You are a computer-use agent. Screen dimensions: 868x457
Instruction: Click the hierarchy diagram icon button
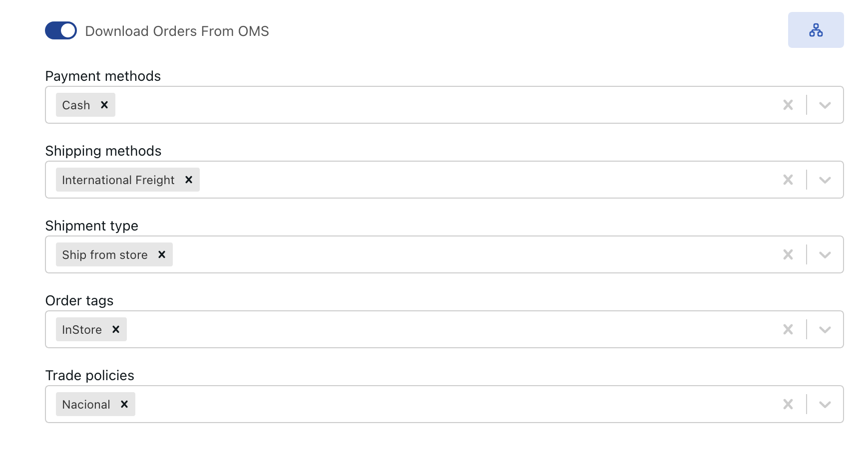click(x=816, y=30)
